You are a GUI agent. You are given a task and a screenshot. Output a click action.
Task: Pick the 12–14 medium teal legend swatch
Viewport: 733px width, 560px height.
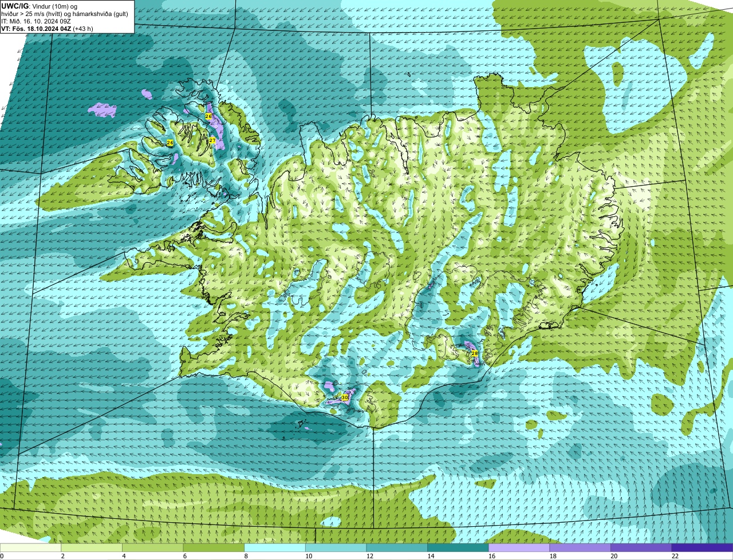coord(397,547)
